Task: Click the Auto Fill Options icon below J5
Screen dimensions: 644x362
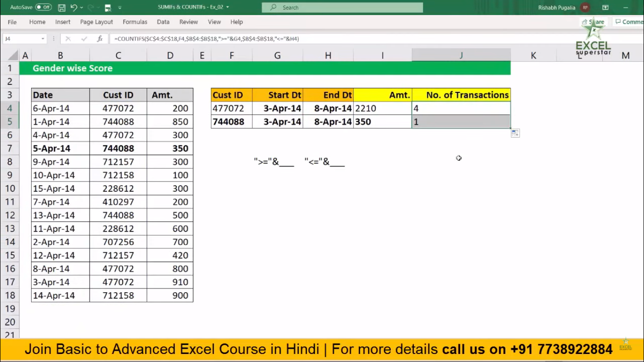Action: click(x=515, y=133)
